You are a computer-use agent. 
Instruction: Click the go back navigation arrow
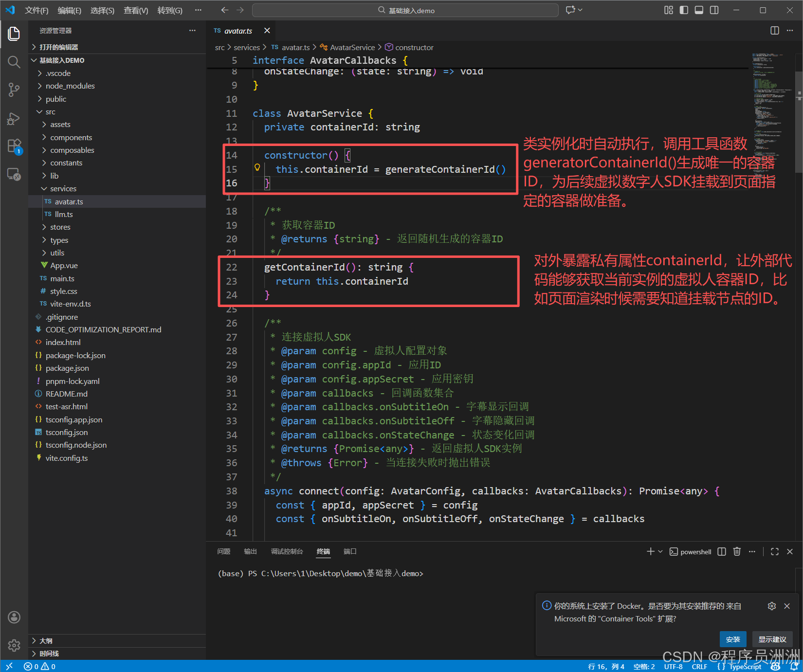pyautogui.click(x=224, y=10)
